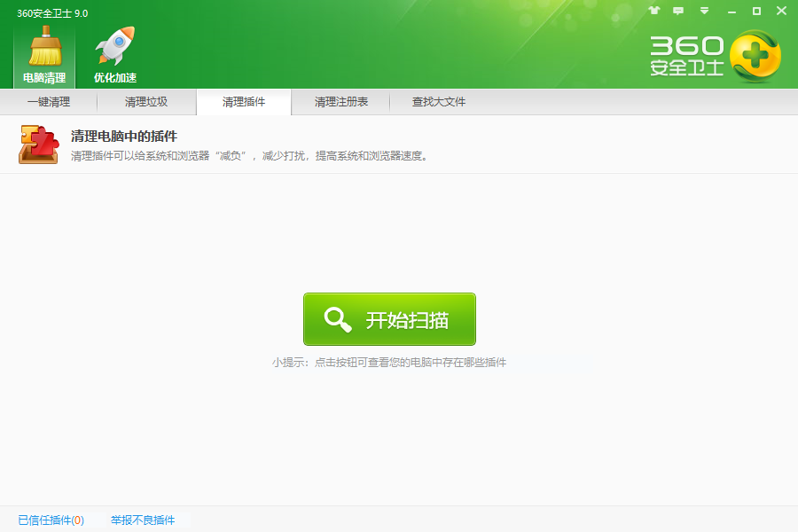798x532 pixels.
Task: Switch to the 清理垃圾 tab
Action: (x=146, y=102)
